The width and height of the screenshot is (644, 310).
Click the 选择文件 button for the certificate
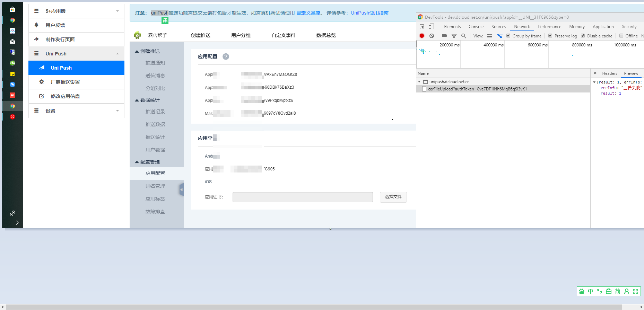click(393, 197)
